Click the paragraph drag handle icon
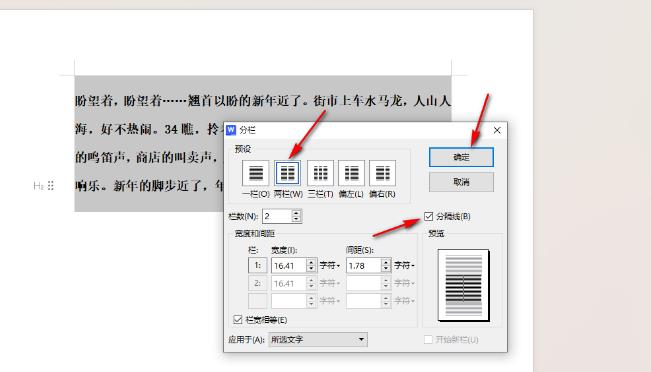 [x=51, y=186]
